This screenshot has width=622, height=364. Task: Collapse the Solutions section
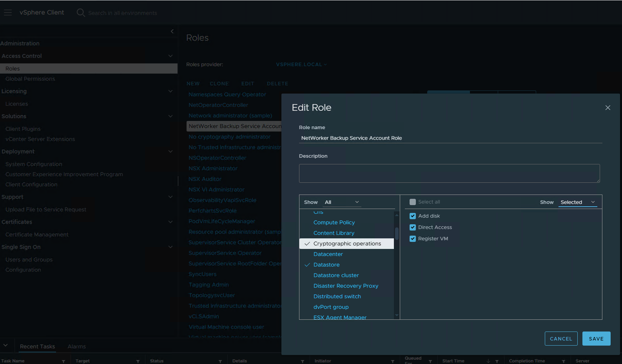tap(170, 116)
